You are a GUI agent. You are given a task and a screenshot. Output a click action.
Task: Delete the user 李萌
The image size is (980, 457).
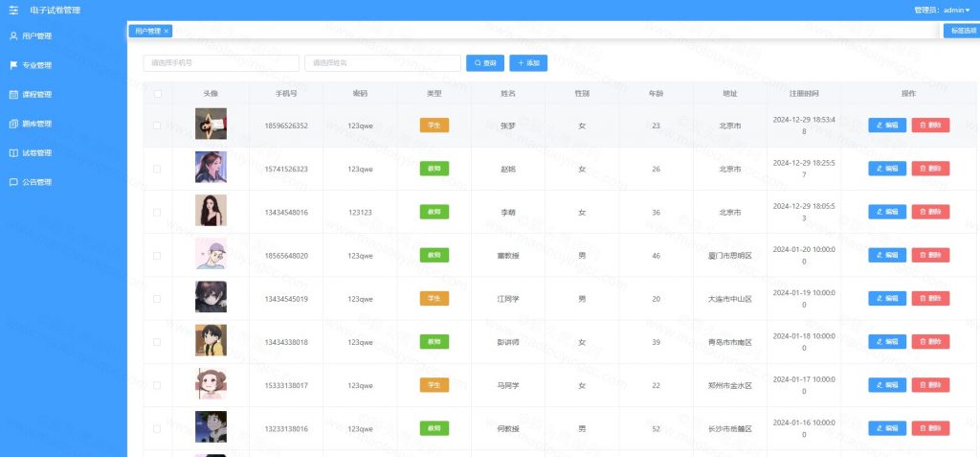click(930, 212)
